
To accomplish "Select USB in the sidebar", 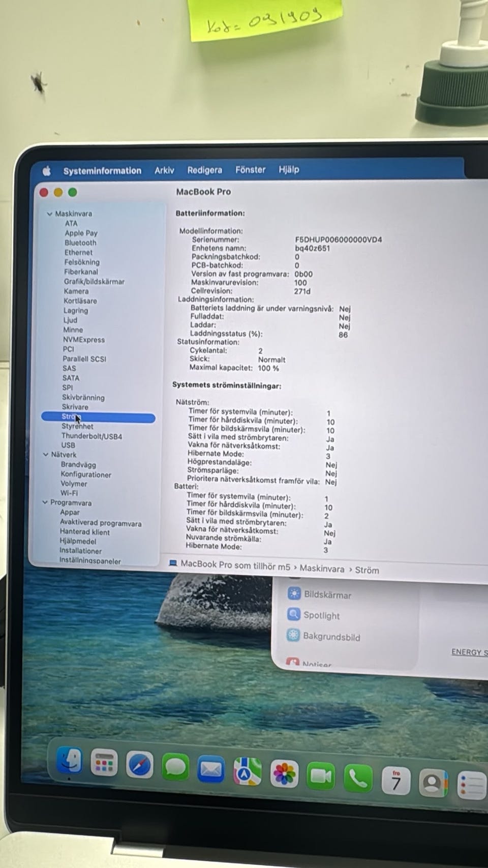I will pos(68,445).
